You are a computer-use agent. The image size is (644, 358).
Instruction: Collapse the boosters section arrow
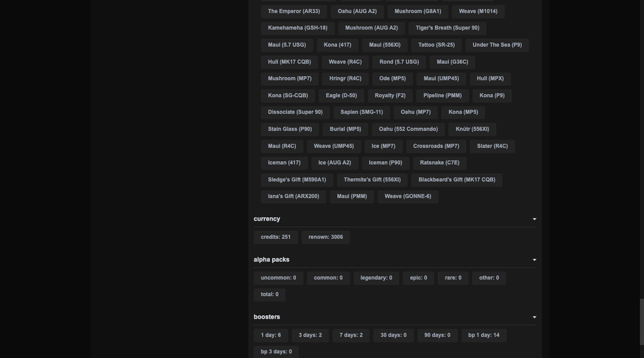534,317
